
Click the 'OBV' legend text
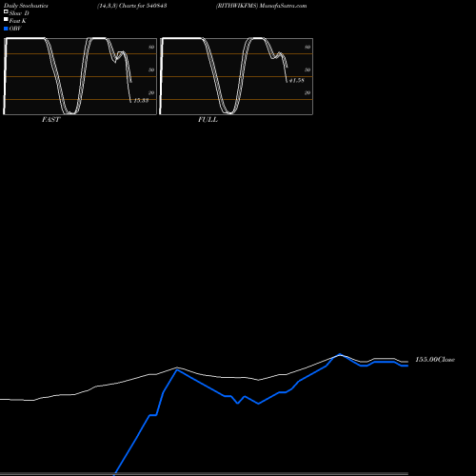15,29
